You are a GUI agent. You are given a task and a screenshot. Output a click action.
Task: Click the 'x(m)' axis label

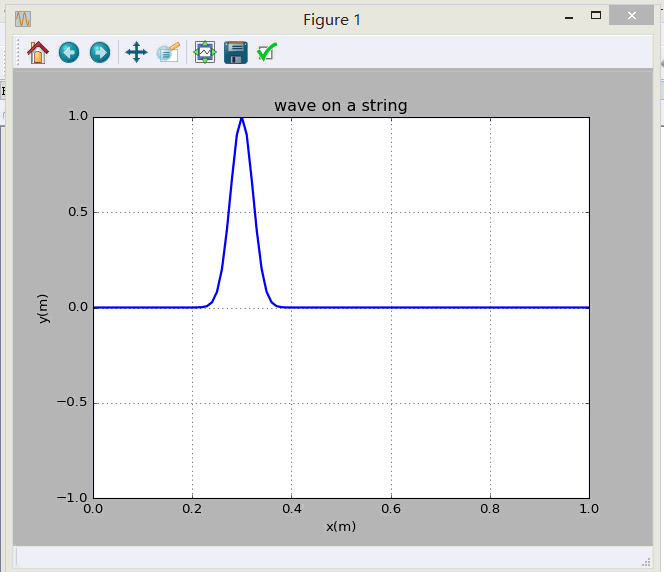341,527
